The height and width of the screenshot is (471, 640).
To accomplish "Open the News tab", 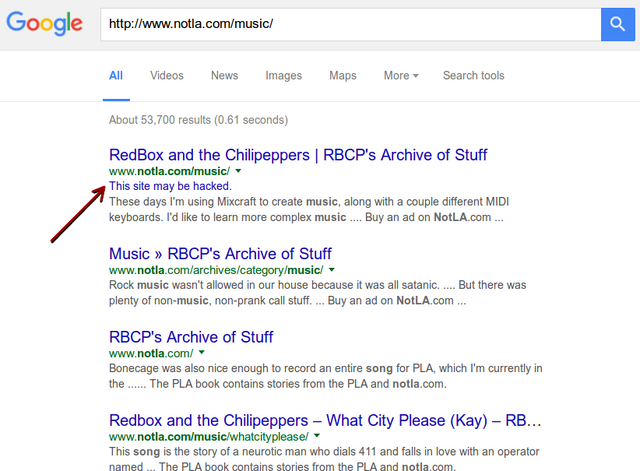I will (224, 76).
